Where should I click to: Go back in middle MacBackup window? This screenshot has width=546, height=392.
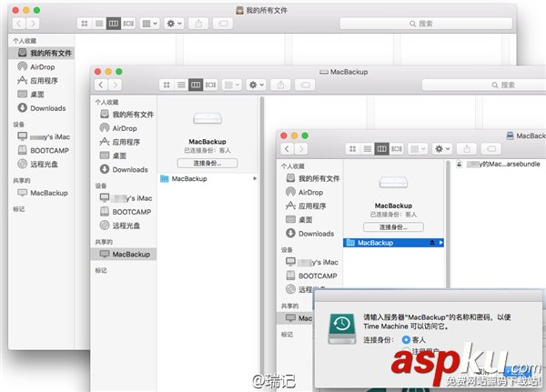click(101, 85)
